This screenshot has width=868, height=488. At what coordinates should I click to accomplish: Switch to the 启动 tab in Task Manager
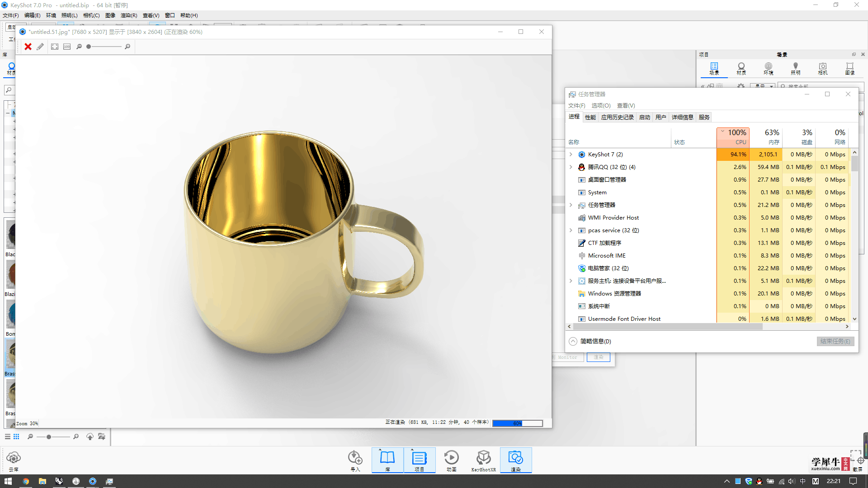[x=645, y=117]
